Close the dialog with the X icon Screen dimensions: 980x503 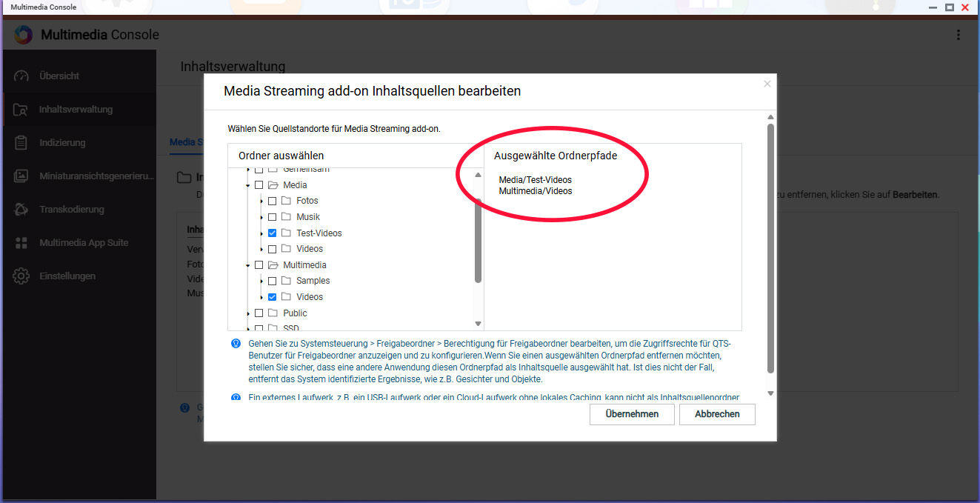[767, 84]
